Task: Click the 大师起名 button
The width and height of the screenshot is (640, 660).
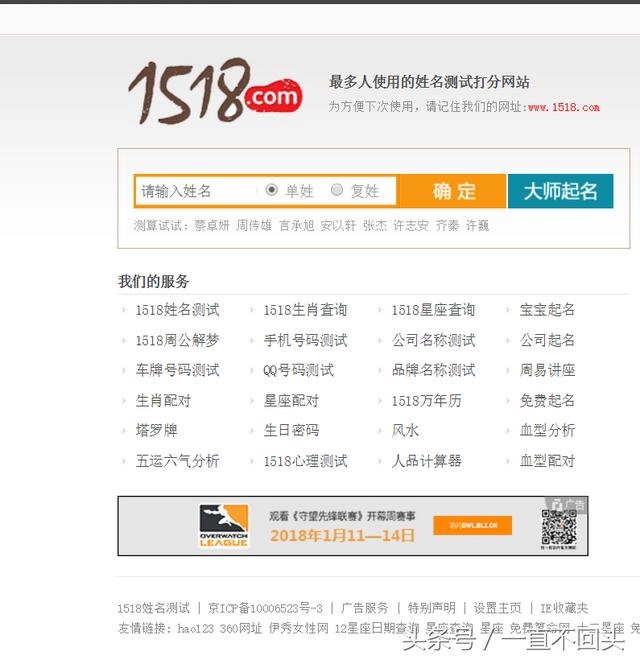Action: [x=560, y=191]
